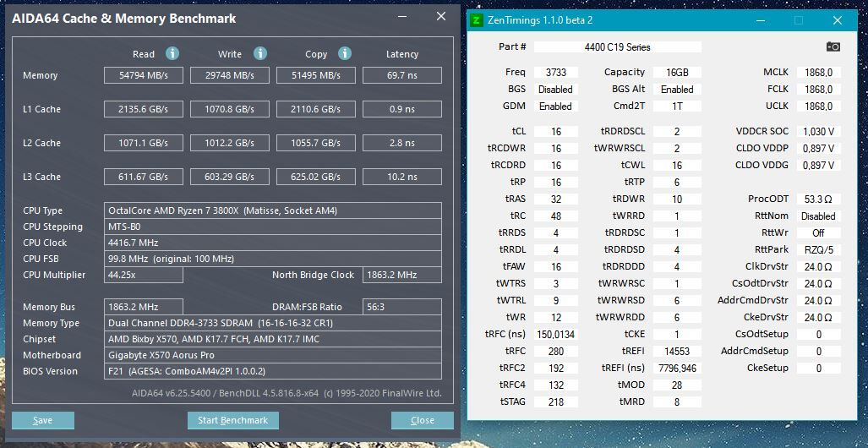Select L3 Cache Copy 625.02 GB/s
The image size is (868, 448).
(x=316, y=177)
